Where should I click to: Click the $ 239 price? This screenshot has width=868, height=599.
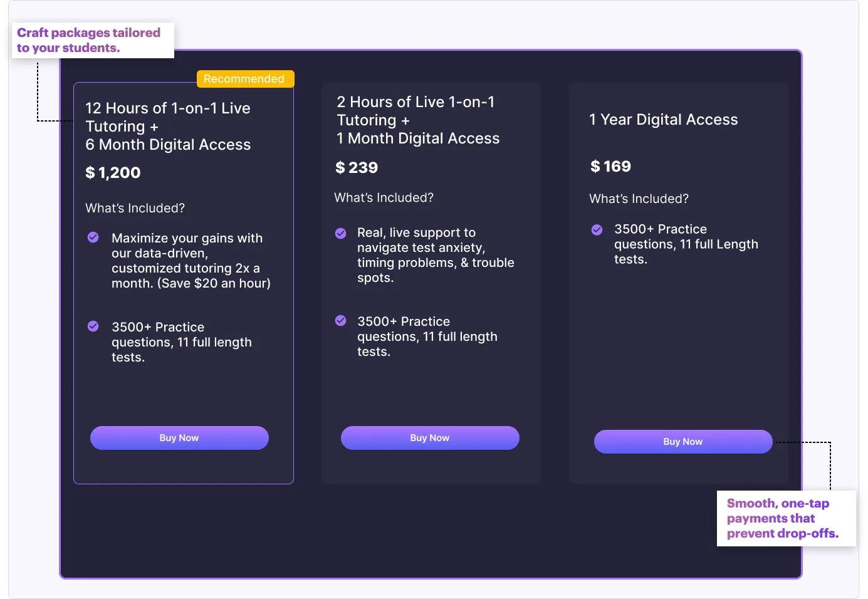tap(357, 168)
